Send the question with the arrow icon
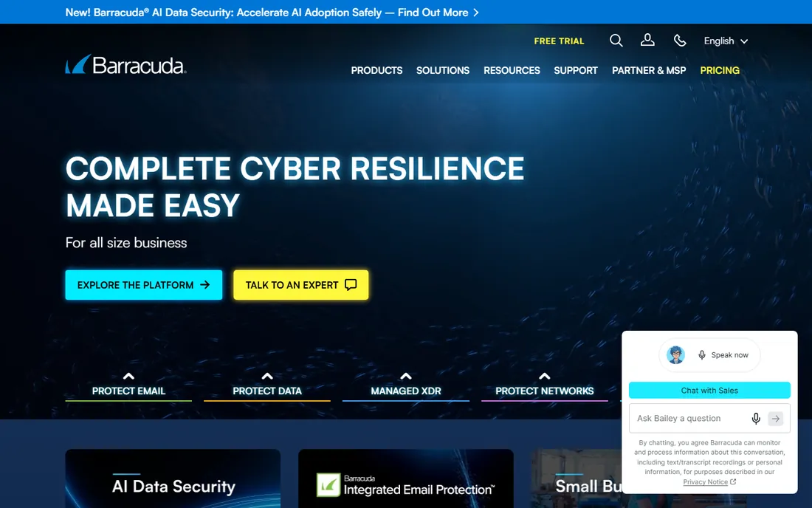812x508 pixels. (775, 419)
